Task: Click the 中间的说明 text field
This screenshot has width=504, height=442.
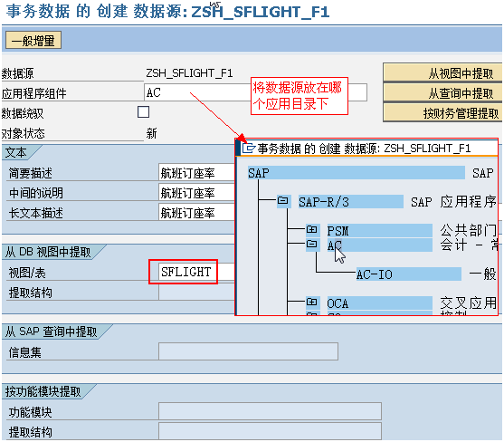Action: (x=196, y=193)
